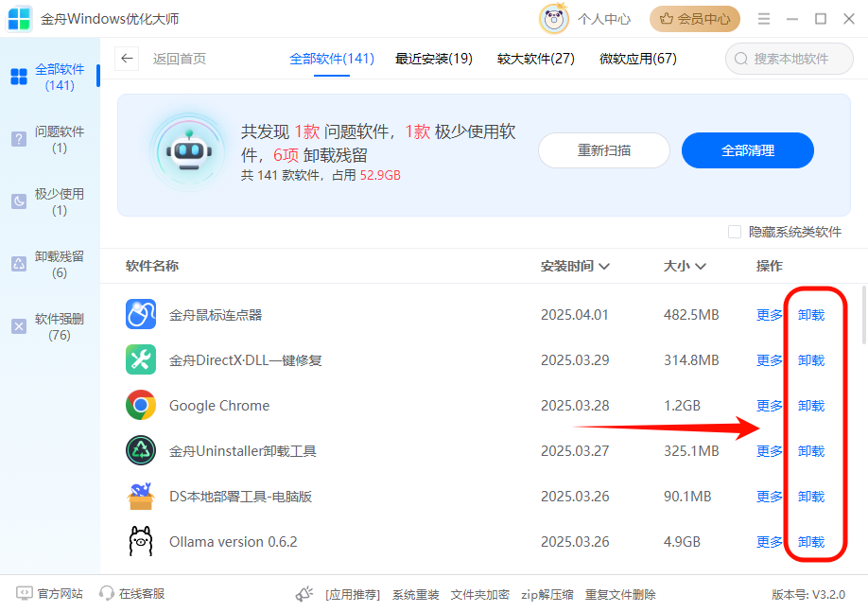Viewport: 868px width, 612px height.
Task: Click 返回首页 link
Action: pos(180,59)
